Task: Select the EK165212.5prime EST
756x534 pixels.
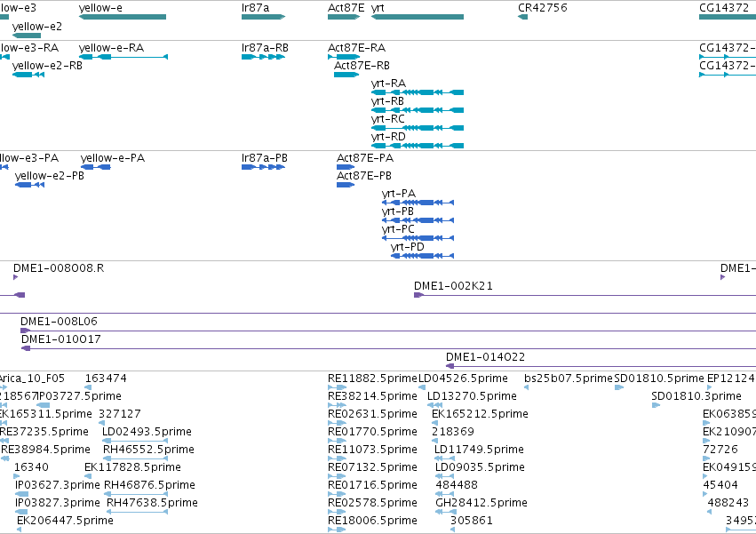Action: click(481, 414)
